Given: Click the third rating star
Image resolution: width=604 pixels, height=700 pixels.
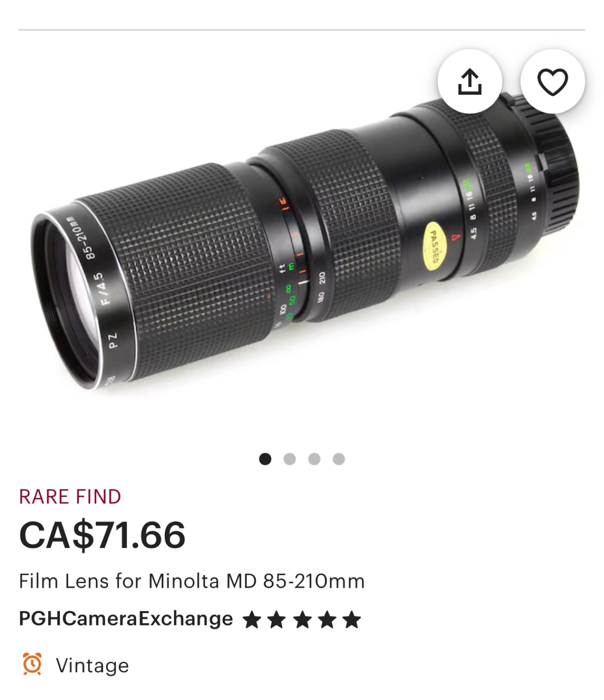Looking at the screenshot, I should 302,620.
